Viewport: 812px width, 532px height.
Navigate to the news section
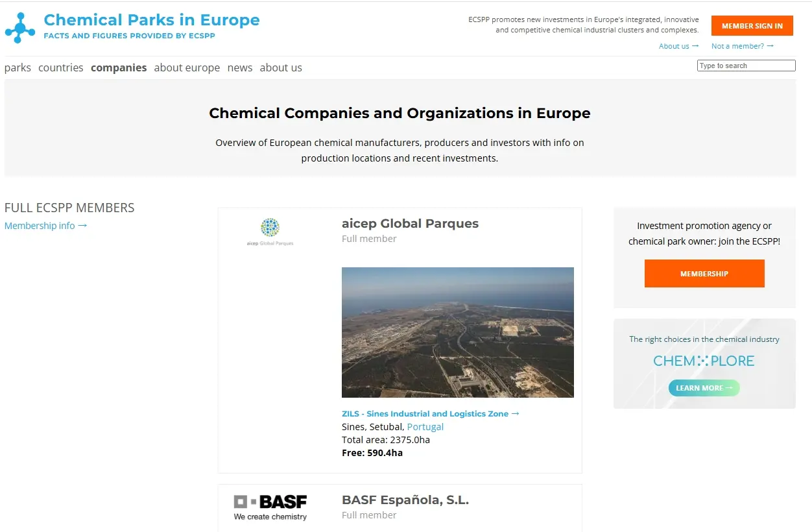click(x=240, y=67)
